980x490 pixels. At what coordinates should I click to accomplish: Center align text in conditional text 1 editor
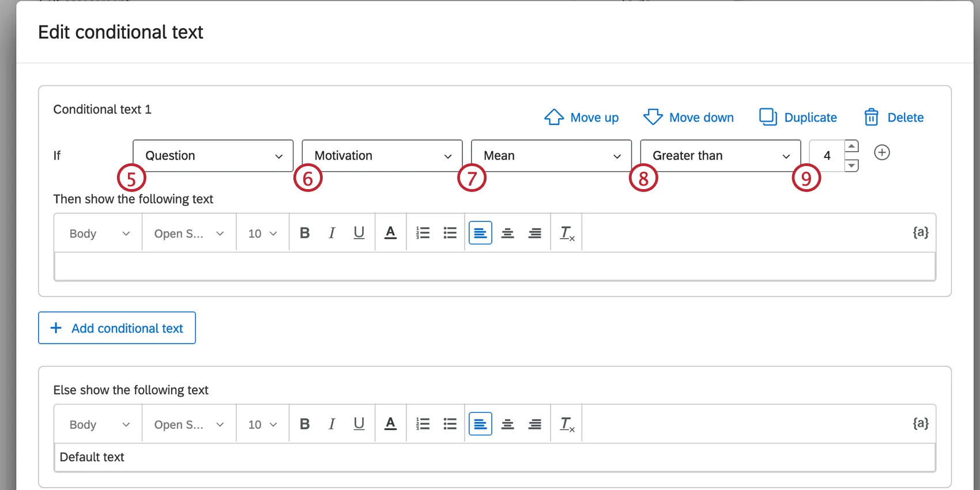(x=507, y=233)
